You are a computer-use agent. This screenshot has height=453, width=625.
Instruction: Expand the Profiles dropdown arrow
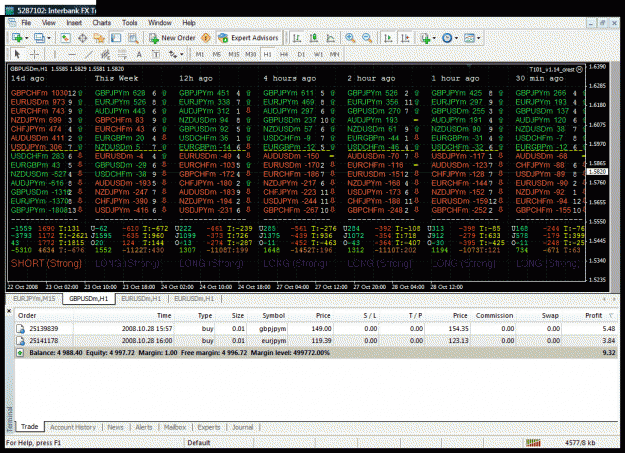tap(49, 38)
